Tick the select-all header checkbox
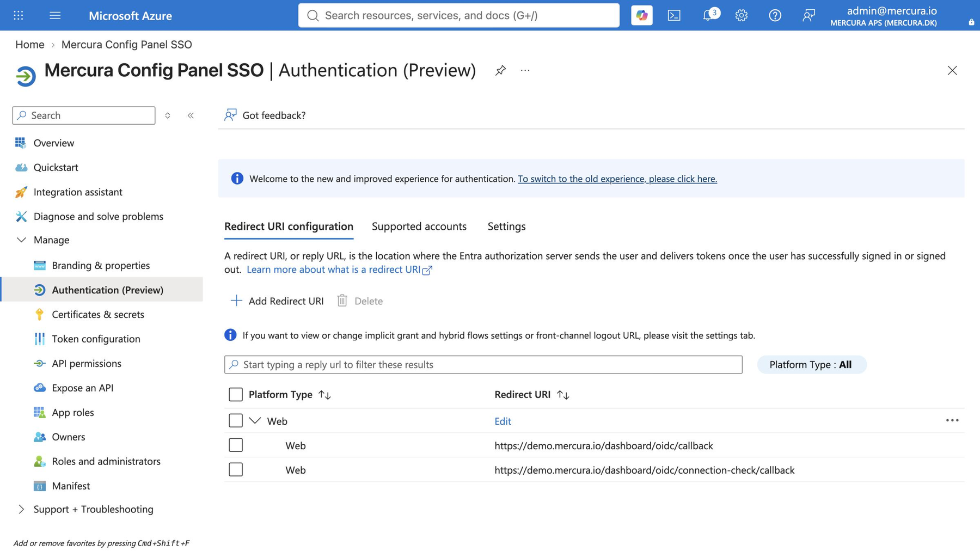The height and width of the screenshot is (551, 980). 236,394
